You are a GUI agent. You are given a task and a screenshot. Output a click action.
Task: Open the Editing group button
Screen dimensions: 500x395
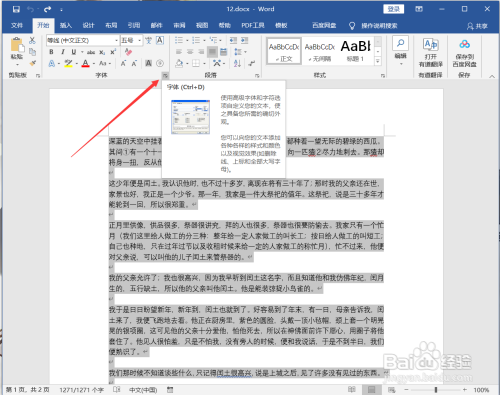point(401,51)
